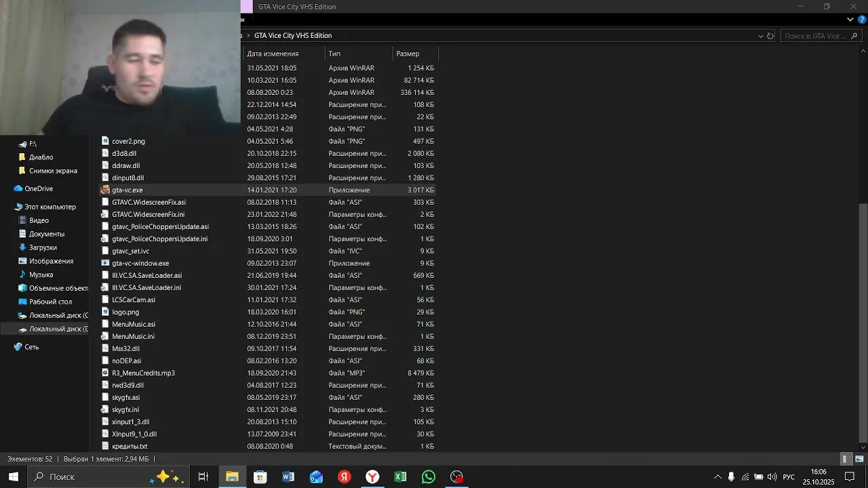Select file GTAVC.WidescreenFix.asi
The image size is (868, 488).
pos(149,202)
